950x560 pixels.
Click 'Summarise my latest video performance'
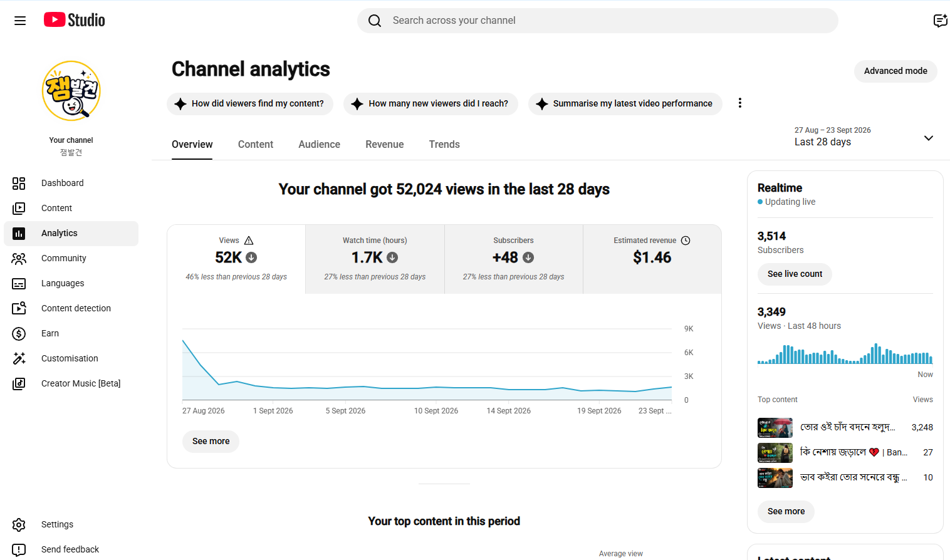click(625, 104)
